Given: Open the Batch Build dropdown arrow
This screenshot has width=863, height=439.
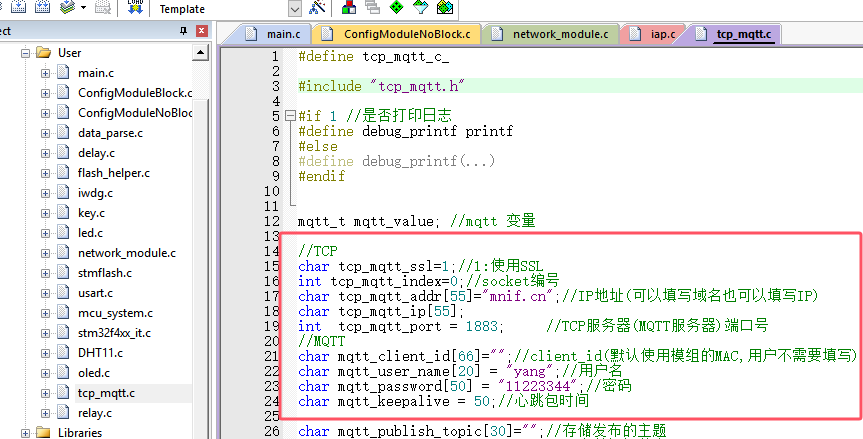Looking at the screenshot, I should pos(83,8).
